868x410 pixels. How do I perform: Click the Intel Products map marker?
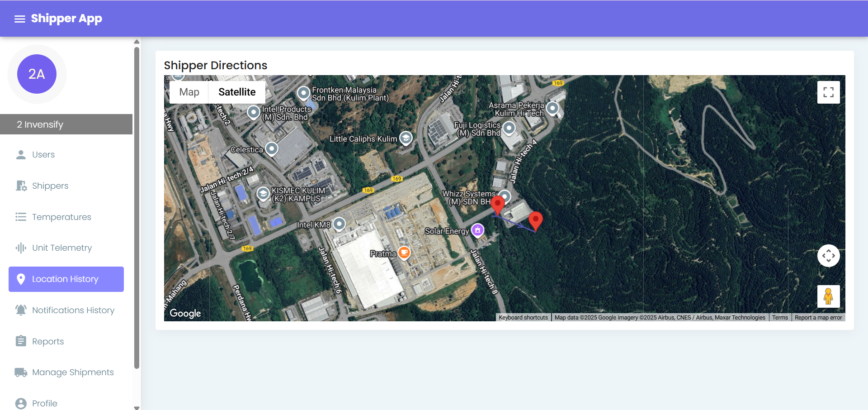pyautogui.click(x=254, y=112)
